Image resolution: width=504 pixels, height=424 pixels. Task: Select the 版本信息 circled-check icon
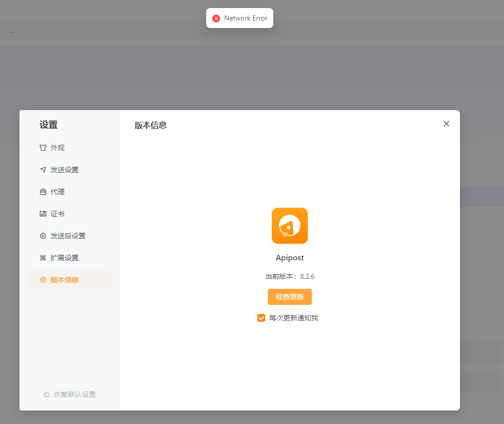[x=44, y=279]
